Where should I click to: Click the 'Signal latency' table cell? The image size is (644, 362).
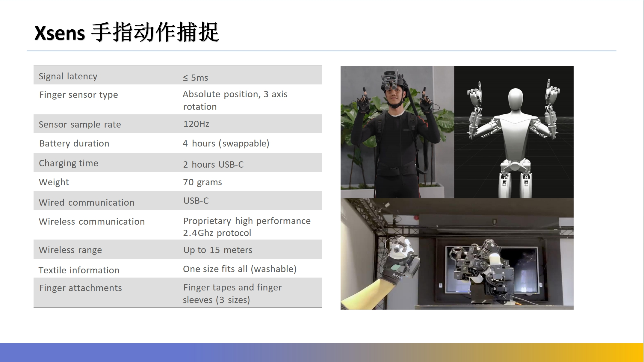(x=68, y=76)
